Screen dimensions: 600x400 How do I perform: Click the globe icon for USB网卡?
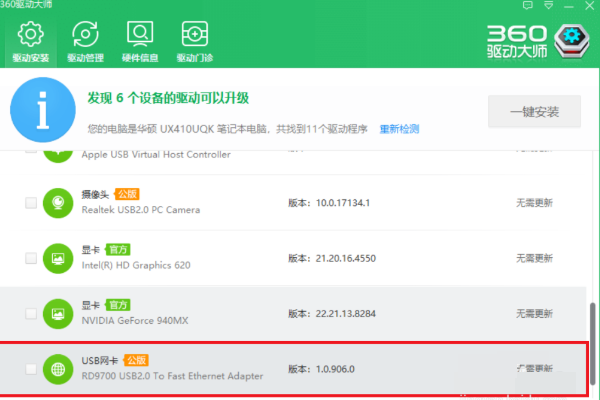coord(58,369)
